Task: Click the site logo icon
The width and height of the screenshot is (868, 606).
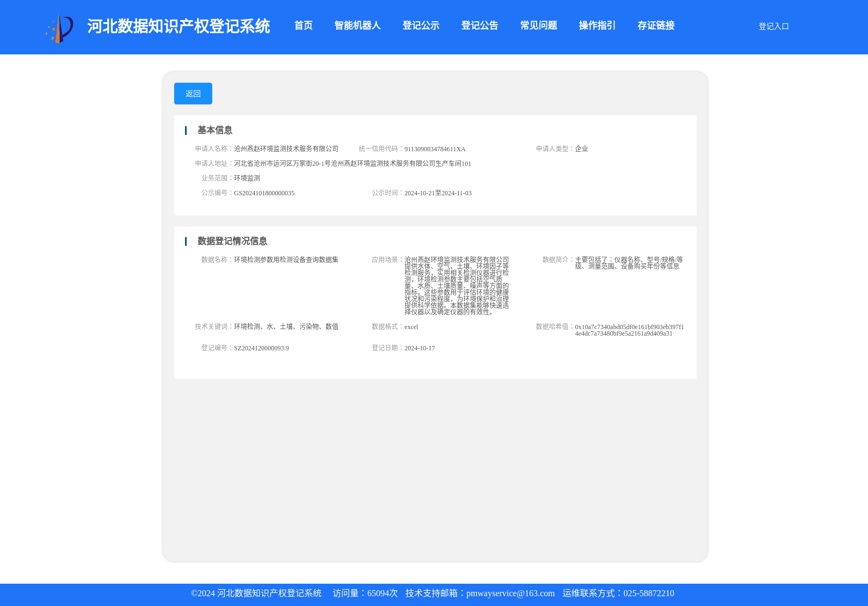Action: click(59, 29)
